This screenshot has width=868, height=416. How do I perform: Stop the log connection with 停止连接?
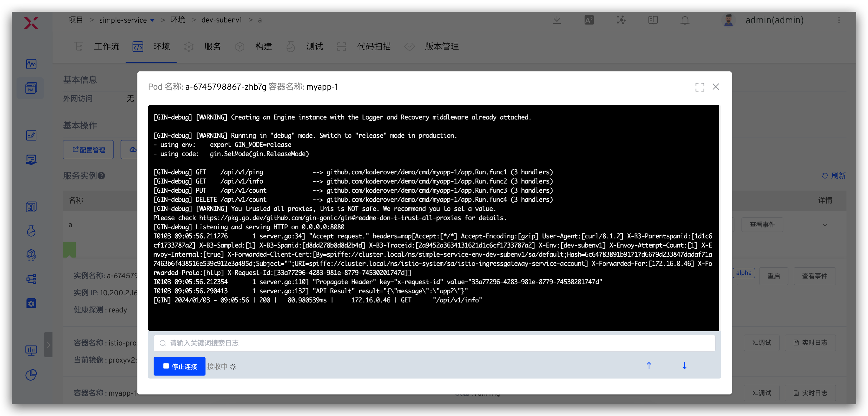(x=179, y=366)
